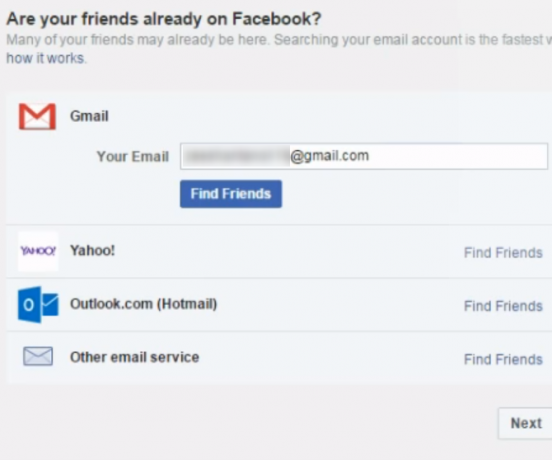Click the purple Yahoo! logo icon
The width and height of the screenshot is (552, 460).
[x=38, y=251]
